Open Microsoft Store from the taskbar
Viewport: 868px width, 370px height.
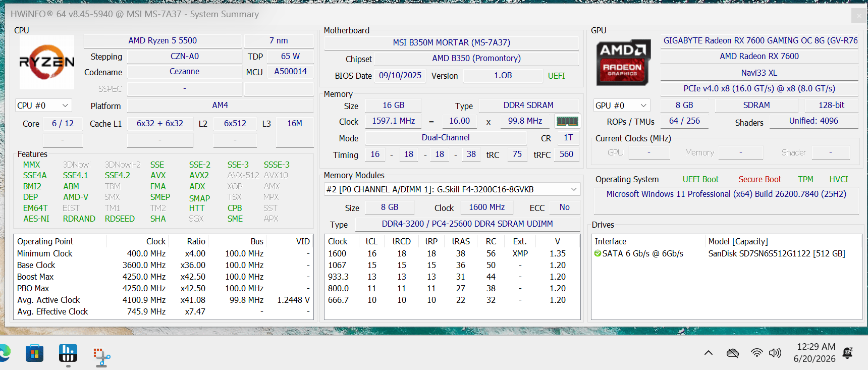point(35,353)
